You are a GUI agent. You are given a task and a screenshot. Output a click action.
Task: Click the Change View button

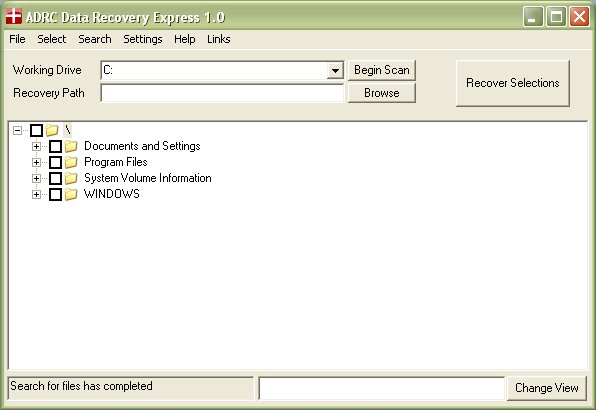pos(547,388)
